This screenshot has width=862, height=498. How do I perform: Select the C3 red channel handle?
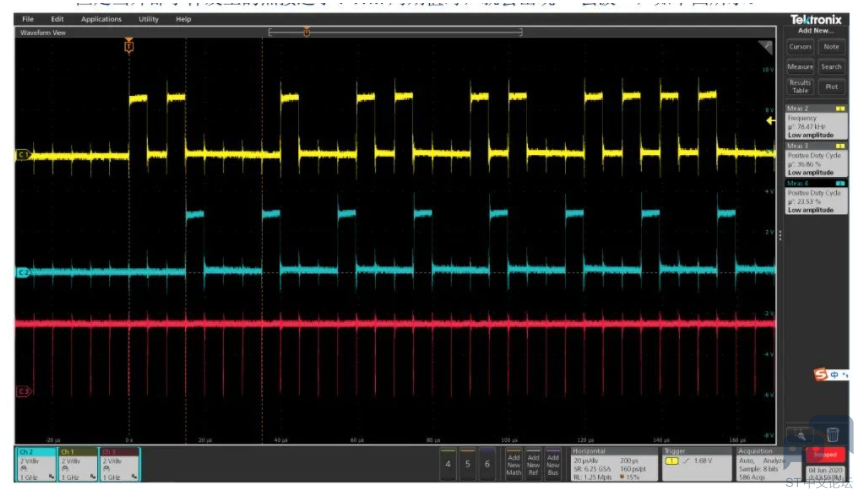pos(24,391)
